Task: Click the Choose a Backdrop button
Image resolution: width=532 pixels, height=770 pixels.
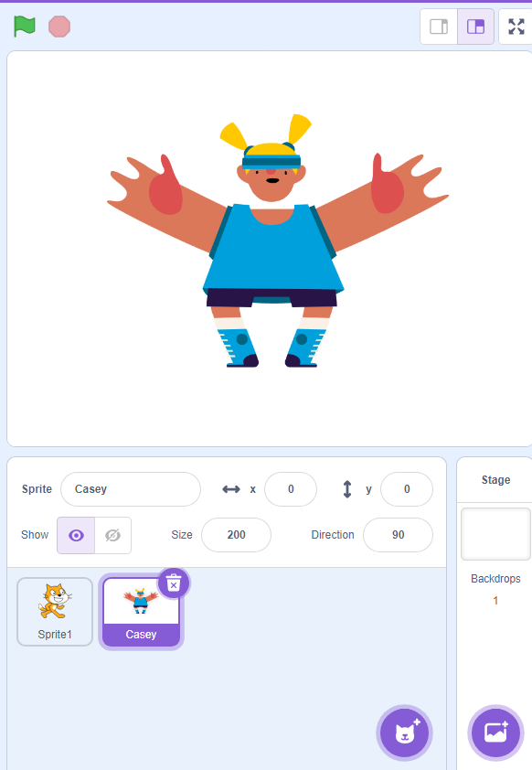Action: [x=495, y=733]
